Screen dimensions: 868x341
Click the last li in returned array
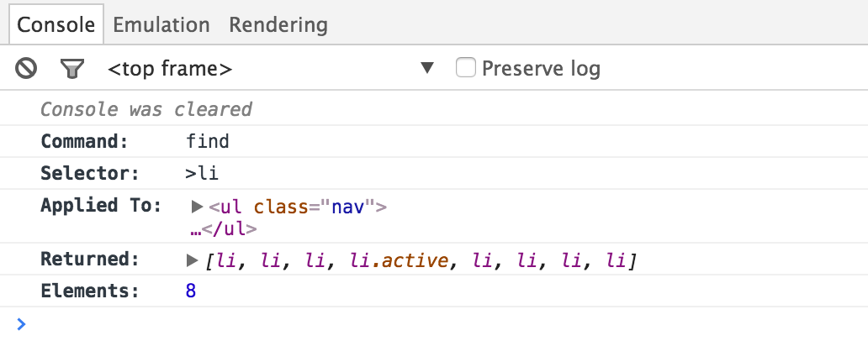click(x=616, y=262)
